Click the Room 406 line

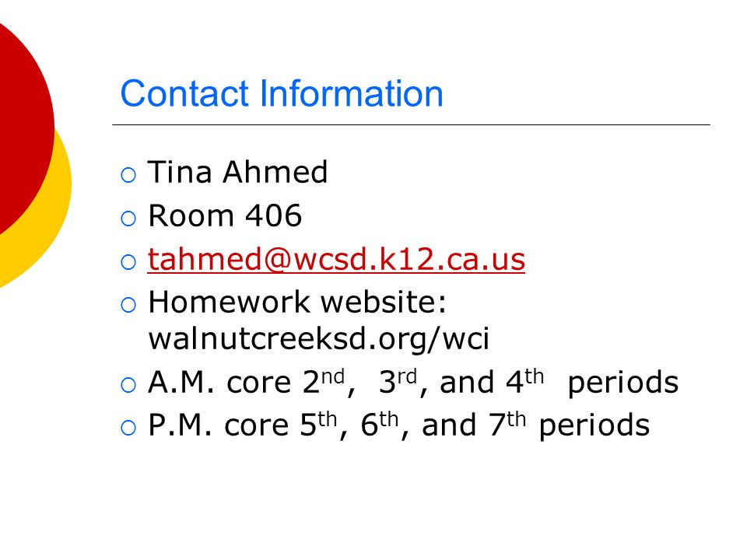(x=225, y=215)
